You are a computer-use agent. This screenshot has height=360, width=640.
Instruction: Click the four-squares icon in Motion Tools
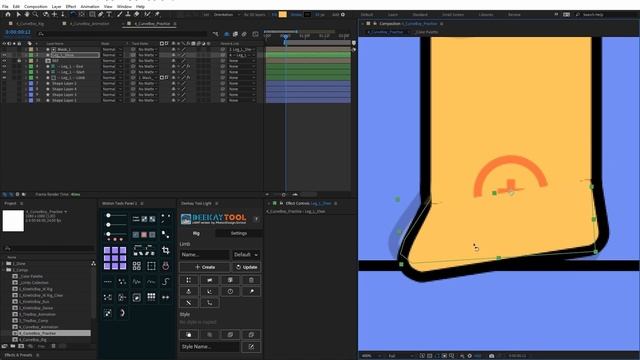(137, 266)
